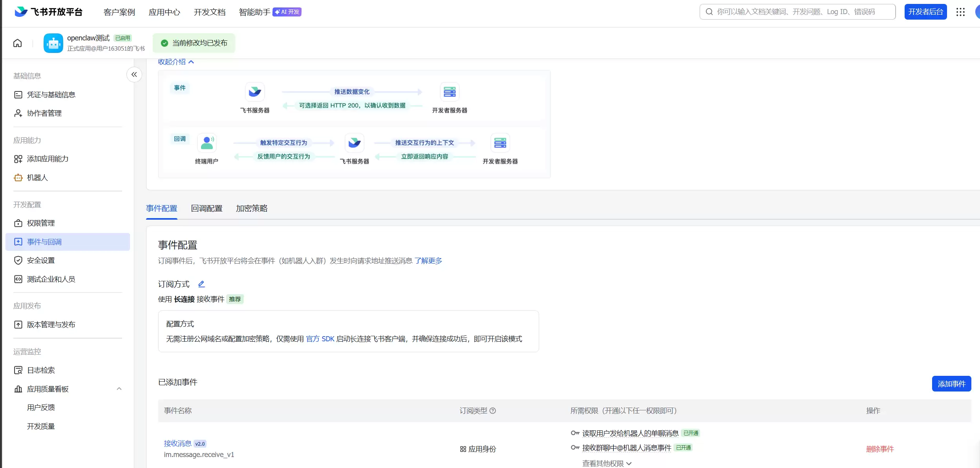
Task: Click the home icon in the app header
Action: [17, 43]
